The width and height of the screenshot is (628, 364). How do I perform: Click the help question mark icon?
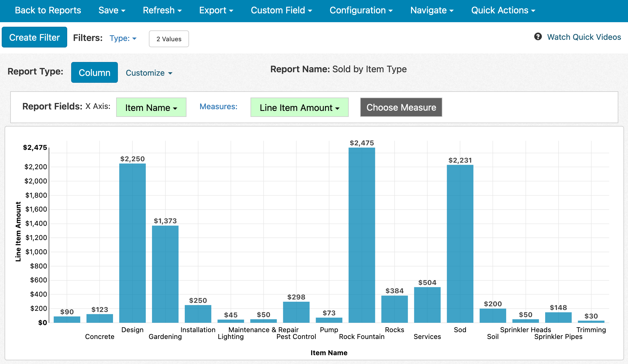(538, 37)
